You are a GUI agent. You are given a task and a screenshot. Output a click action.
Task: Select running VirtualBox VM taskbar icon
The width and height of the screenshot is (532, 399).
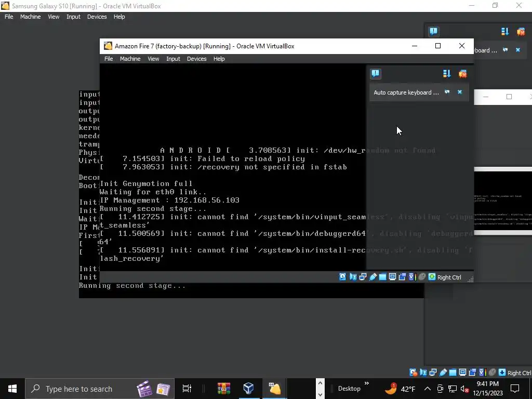[x=274, y=389]
